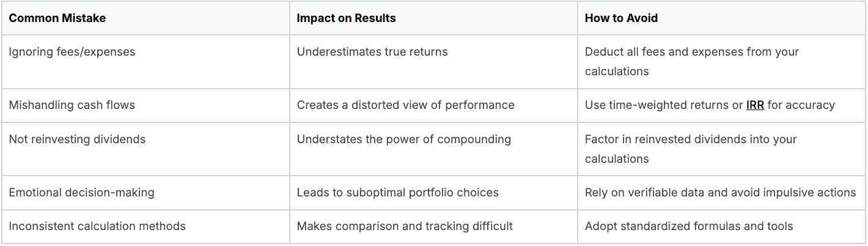868x246 pixels.
Task: Select 'Deduct all fees and expenses' cell
Action: point(691,61)
